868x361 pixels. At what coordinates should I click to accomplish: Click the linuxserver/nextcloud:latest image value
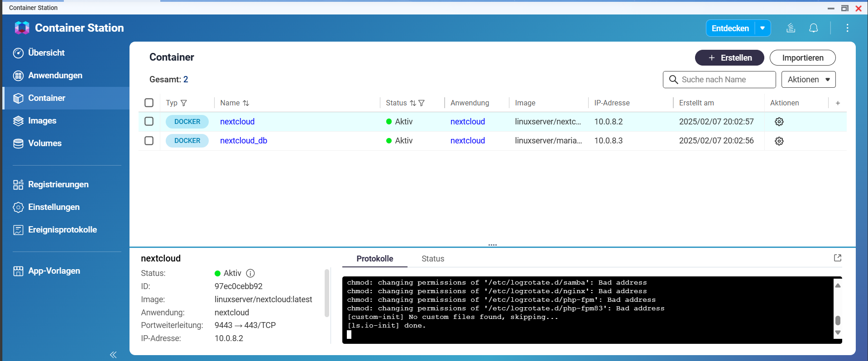[x=264, y=299]
